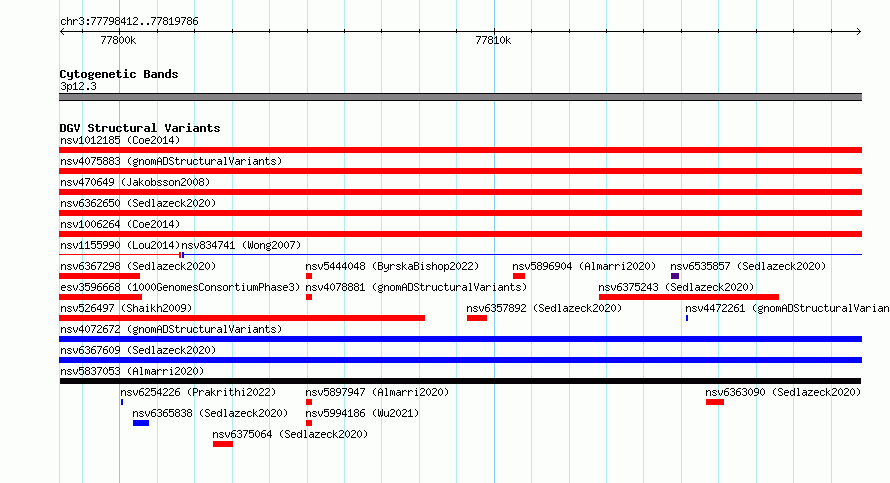Select the 3p12.3 cytogenetic band label
This screenshot has width=890, height=483.
coord(78,86)
